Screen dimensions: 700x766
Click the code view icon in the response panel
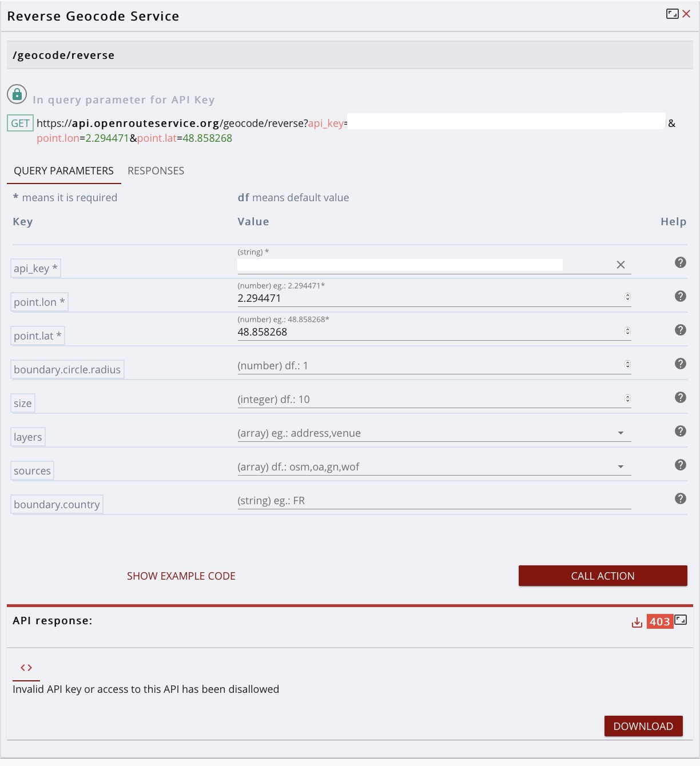point(25,667)
